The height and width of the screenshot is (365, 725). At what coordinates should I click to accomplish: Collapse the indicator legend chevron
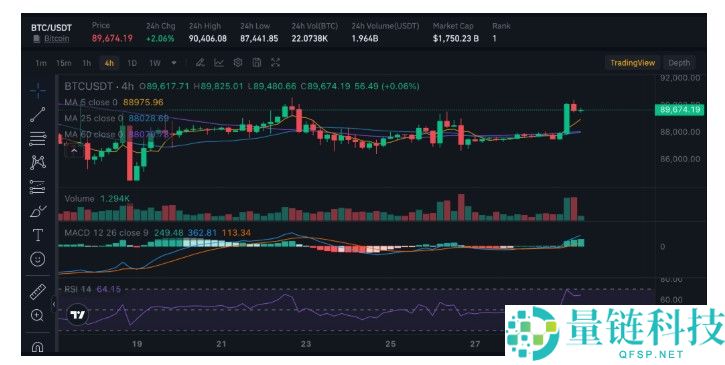[74, 150]
